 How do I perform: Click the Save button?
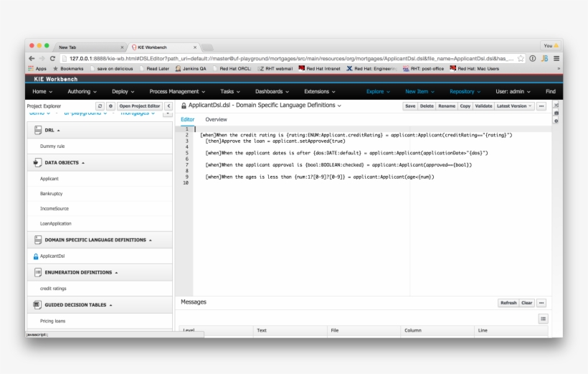tap(410, 106)
